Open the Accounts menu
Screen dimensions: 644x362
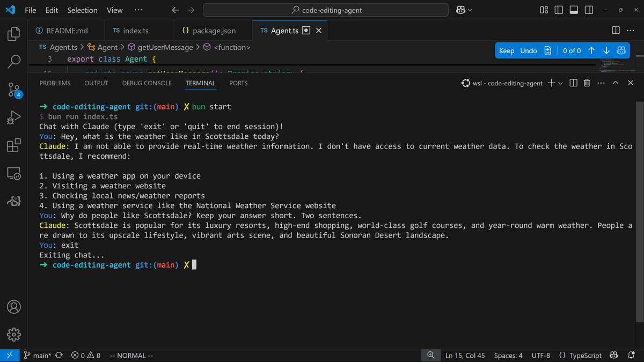pyautogui.click(x=14, y=307)
